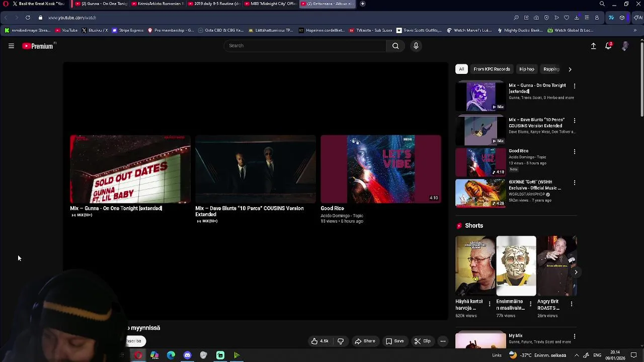Go back with the browser back arrow
The height and width of the screenshot is (362, 644).
[x=6, y=18]
